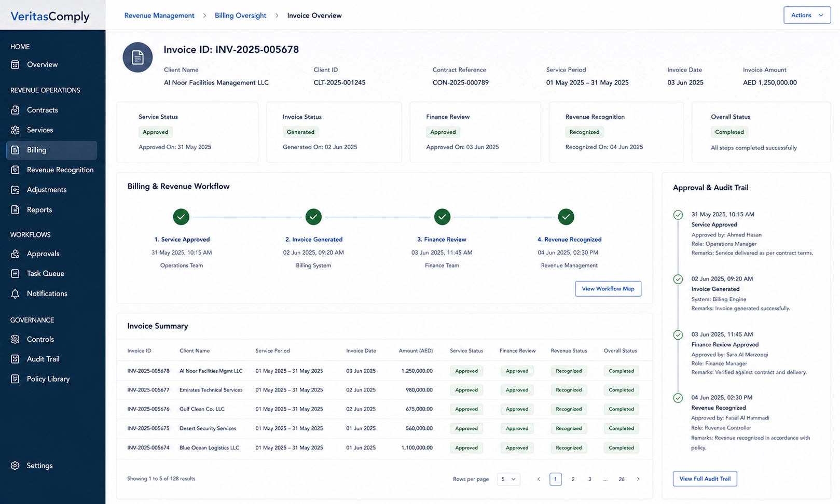Click the Recognized badge in Revenue Recognition card
Screen dimensions: 840x504
(x=584, y=132)
